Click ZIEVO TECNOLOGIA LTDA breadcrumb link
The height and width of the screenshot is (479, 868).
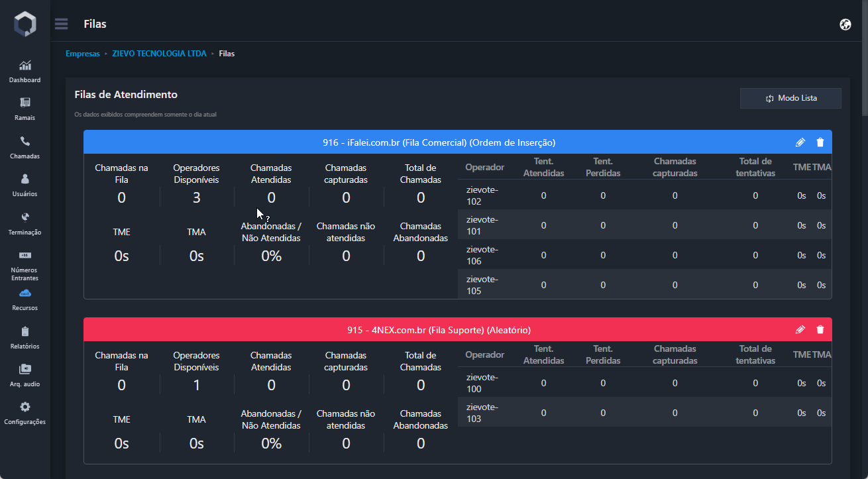tap(159, 54)
